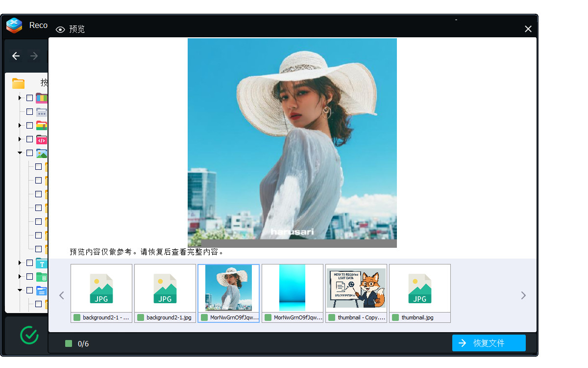Click the database files folder icon
The image size is (588, 368).
(x=41, y=276)
